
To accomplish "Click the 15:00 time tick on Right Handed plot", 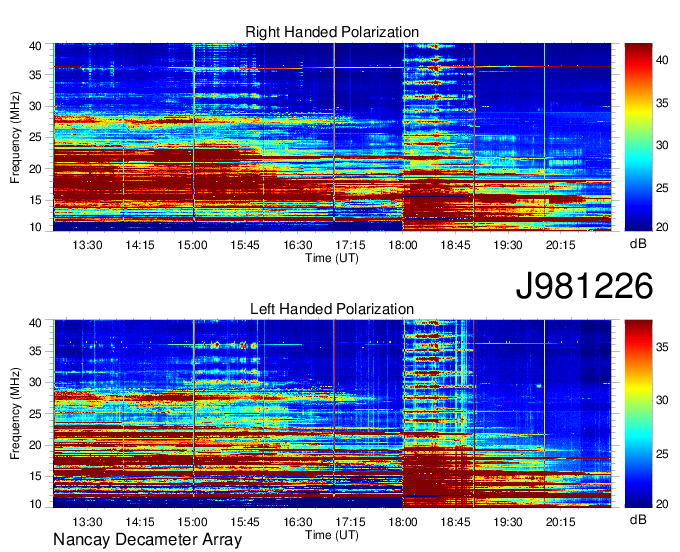I will coord(192,245).
